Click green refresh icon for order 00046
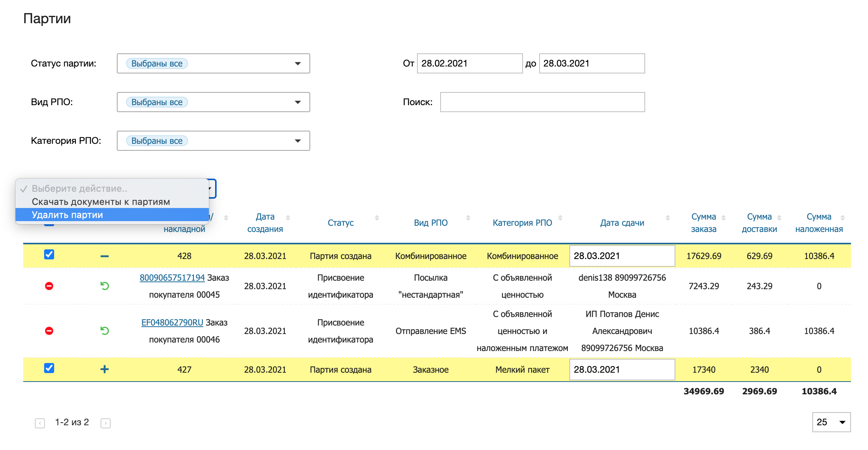Screen dimensions: 868x450 pyautogui.click(x=104, y=331)
